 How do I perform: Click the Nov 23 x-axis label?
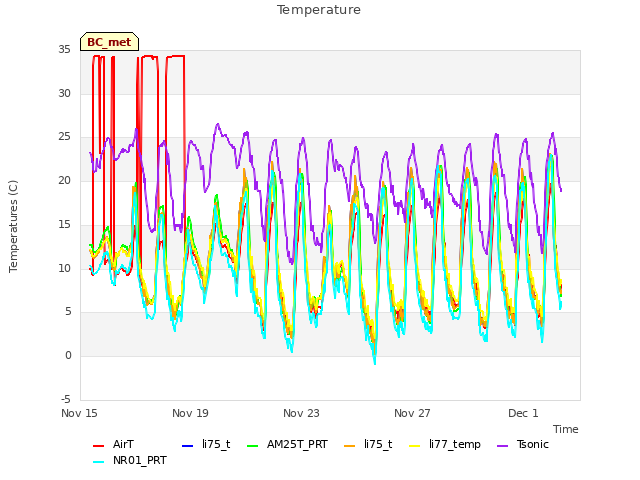click(301, 413)
